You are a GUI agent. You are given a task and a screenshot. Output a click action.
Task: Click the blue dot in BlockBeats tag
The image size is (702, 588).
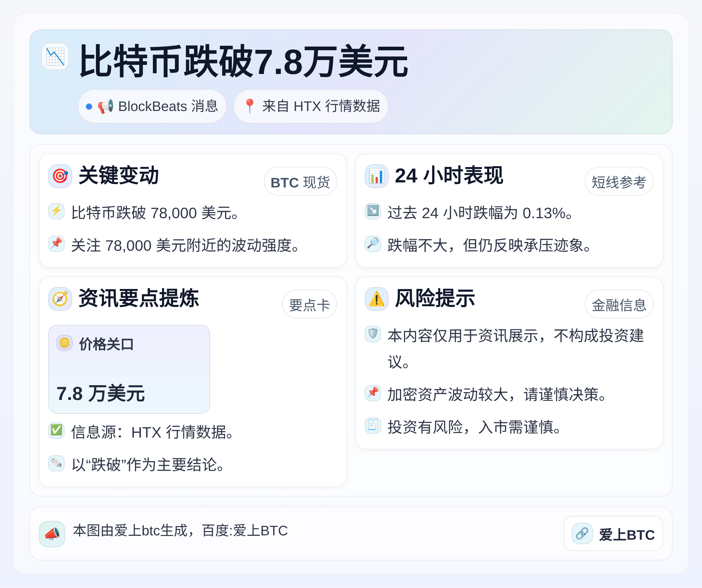pyautogui.click(x=89, y=107)
